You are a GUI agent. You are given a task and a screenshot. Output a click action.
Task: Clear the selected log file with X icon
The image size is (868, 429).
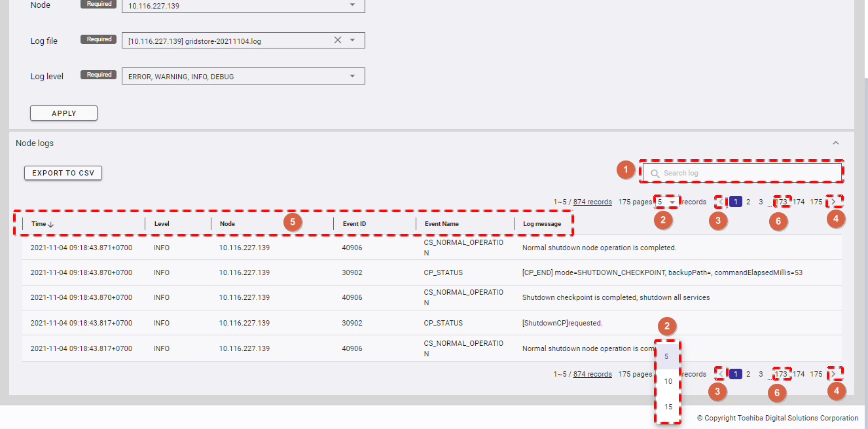(x=338, y=41)
